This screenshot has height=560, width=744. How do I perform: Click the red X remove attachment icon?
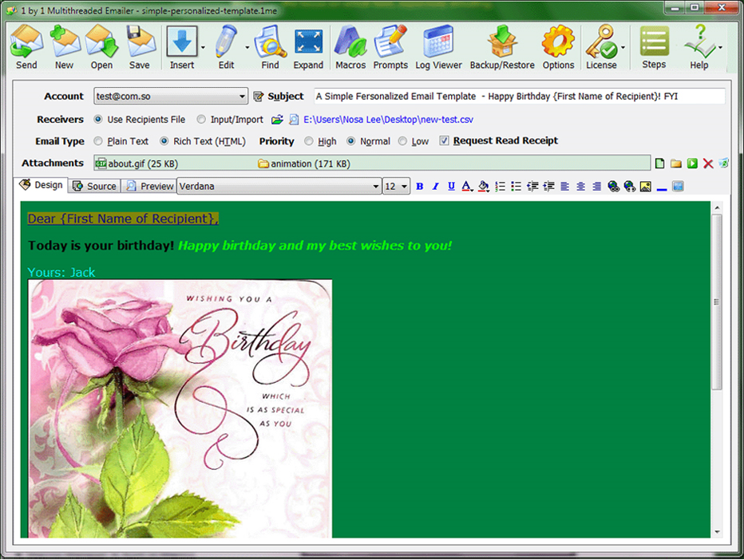click(708, 164)
